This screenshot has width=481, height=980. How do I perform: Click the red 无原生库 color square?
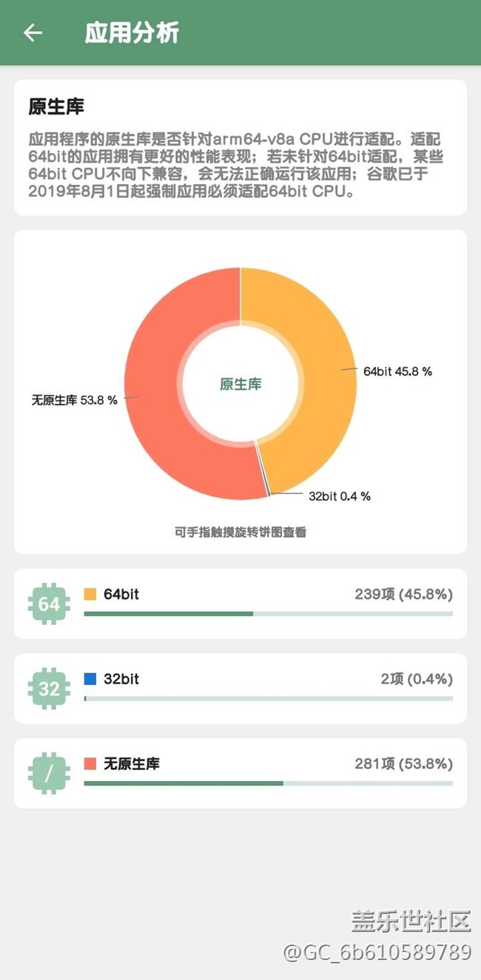point(90,763)
